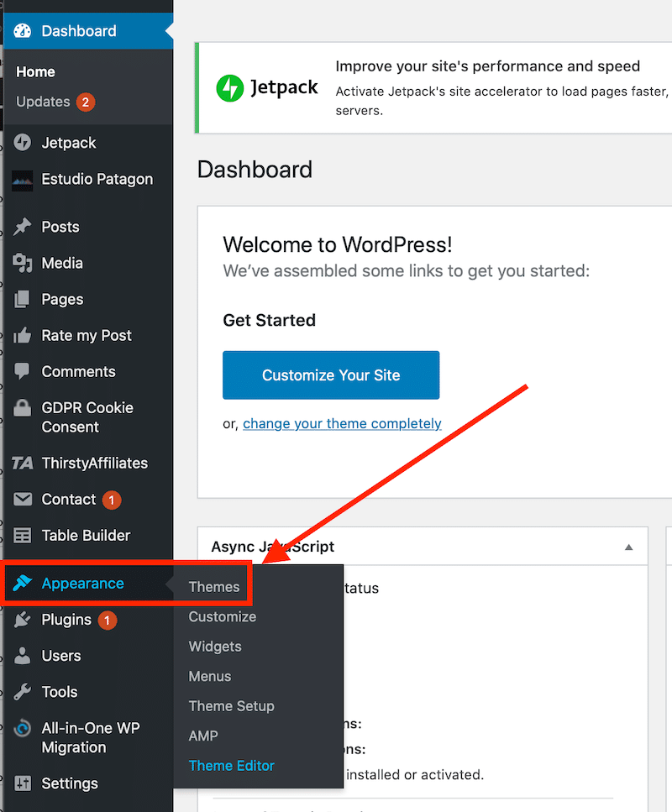Click the Updates count badge 2
This screenshot has height=812, width=672.
[x=86, y=102]
